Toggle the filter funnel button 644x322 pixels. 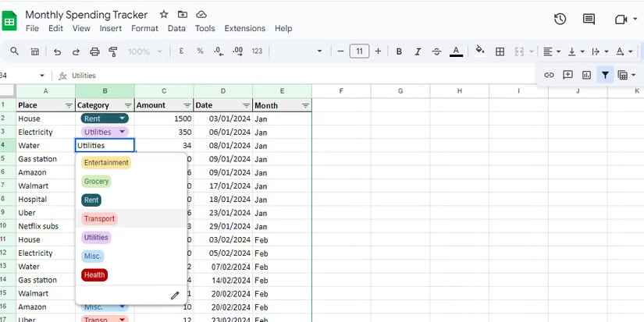[605, 75]
